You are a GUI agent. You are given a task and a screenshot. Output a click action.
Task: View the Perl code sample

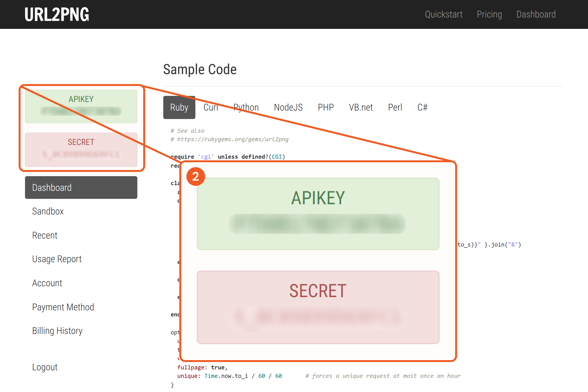pyautogui.click(x=395, y=107)
